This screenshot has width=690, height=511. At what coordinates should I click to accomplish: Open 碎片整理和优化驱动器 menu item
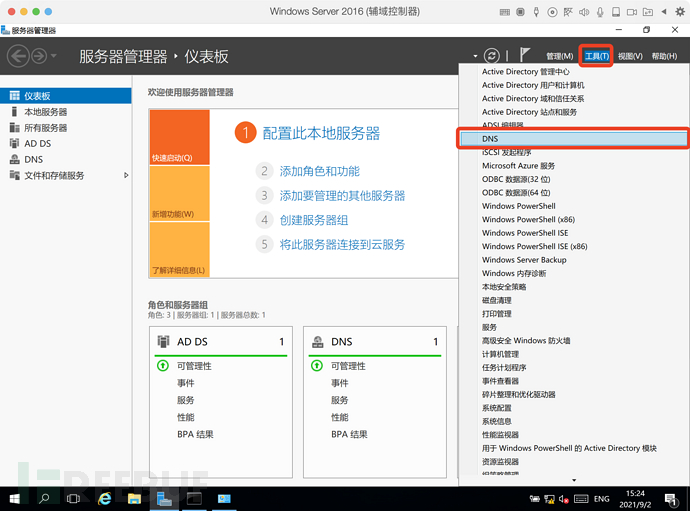pyautogui.click(x=518, y=394)
